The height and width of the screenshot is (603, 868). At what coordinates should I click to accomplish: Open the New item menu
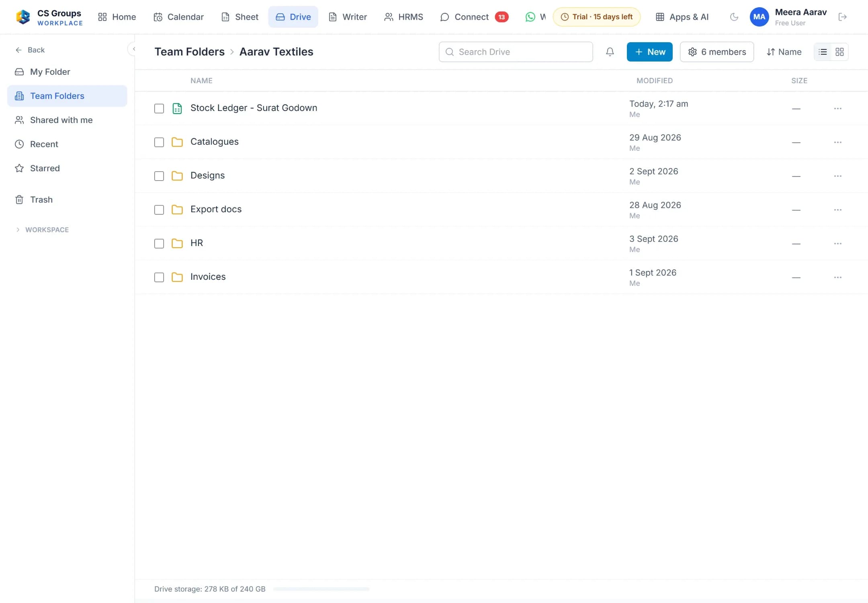(649, 52)
